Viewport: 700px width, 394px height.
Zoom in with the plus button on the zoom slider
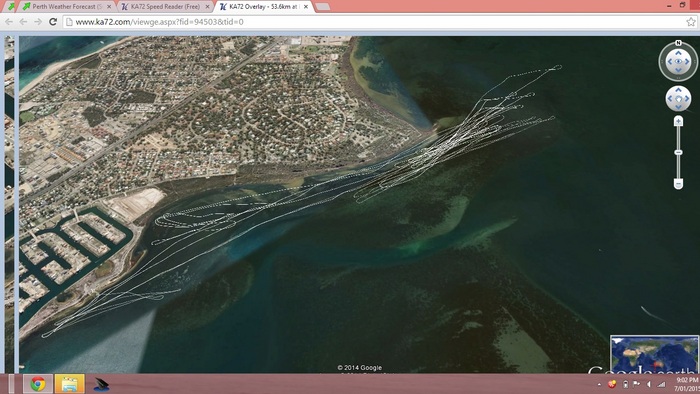[x=678, y=121]
